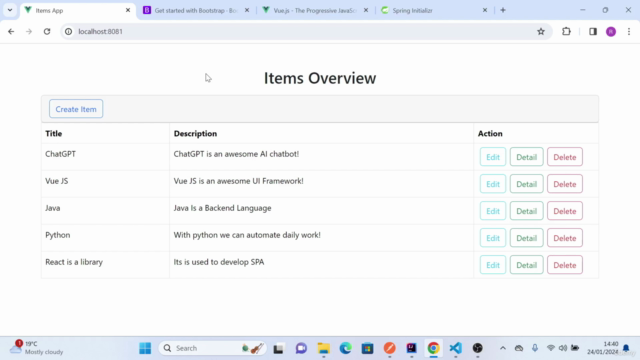Screen dimensions: 640x360
Task: Open Microsoft Store from the taskbar
Action: [x=367, y=348]
